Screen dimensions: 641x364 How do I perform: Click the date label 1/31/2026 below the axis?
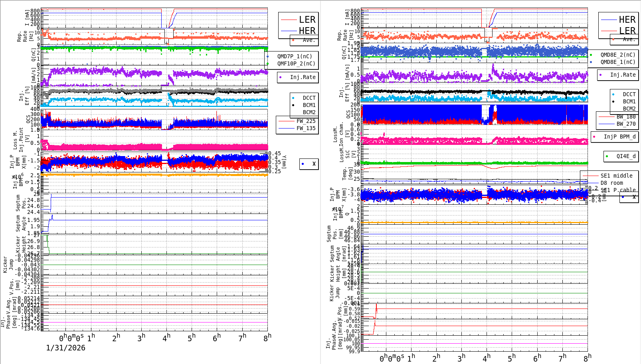click(66, 348)
